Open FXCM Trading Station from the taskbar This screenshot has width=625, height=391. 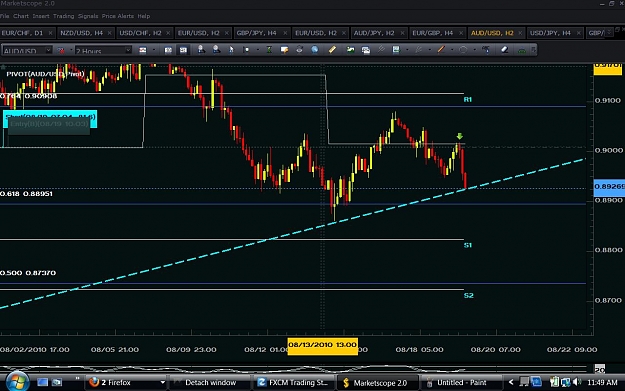[x=293, y=383]
